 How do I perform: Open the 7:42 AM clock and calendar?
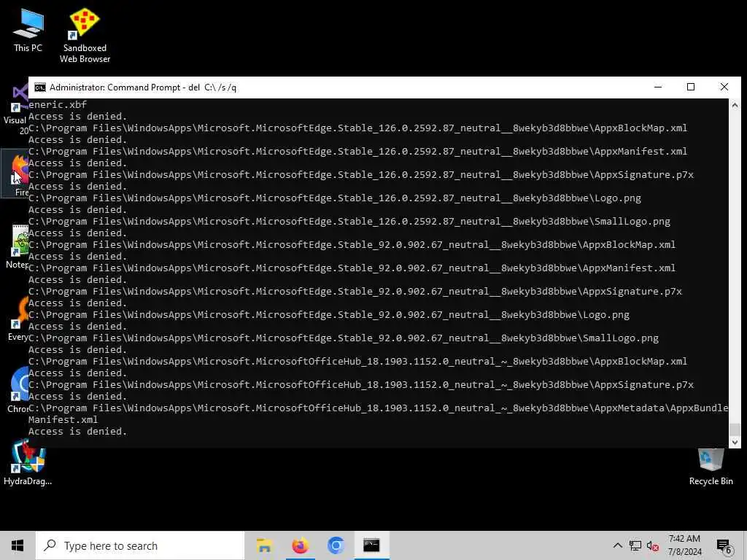coord(684,545)
